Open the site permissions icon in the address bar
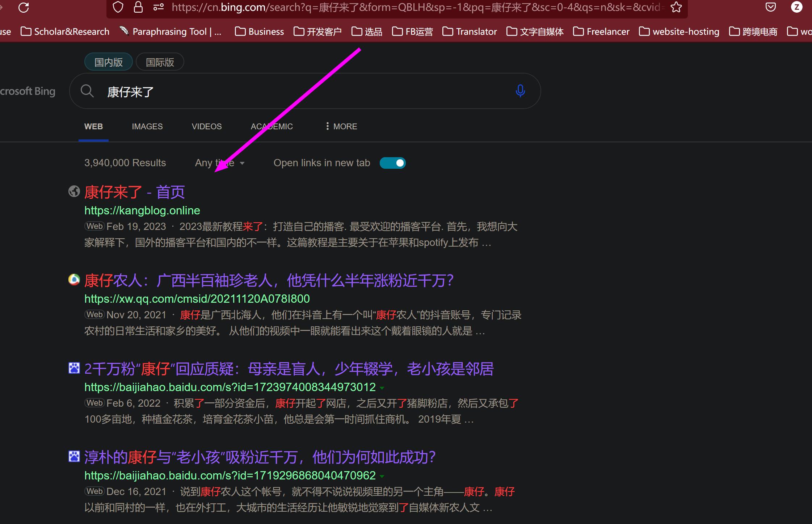 (x=159, y=7)
